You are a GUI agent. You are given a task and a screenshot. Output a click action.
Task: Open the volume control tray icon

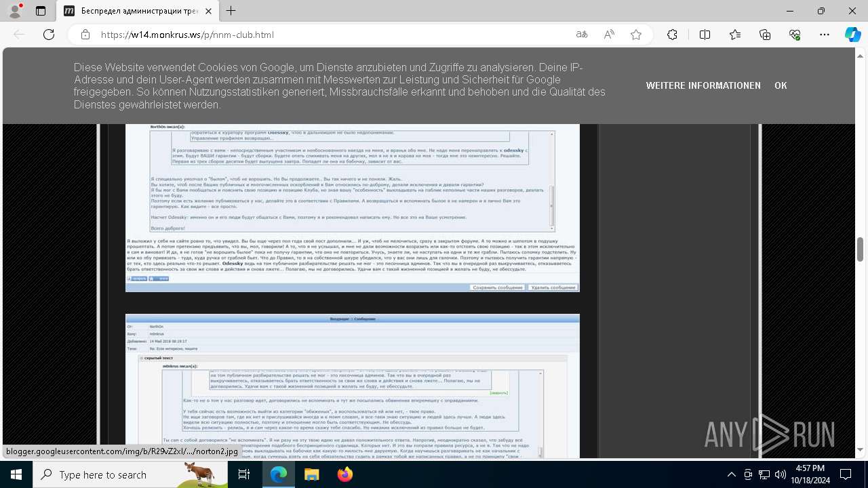tap(781, 474)
